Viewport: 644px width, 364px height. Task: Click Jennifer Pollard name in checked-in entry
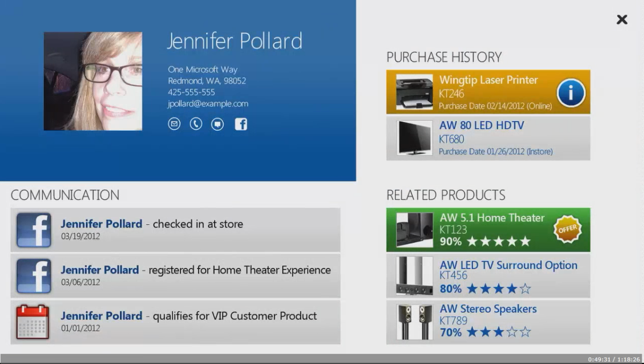101,224
